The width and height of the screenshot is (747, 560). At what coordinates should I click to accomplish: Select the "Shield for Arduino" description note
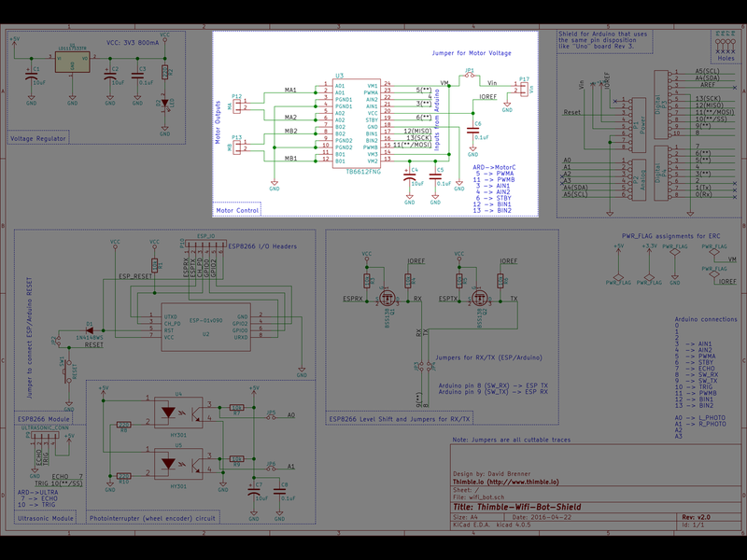[x=603, y=40]
